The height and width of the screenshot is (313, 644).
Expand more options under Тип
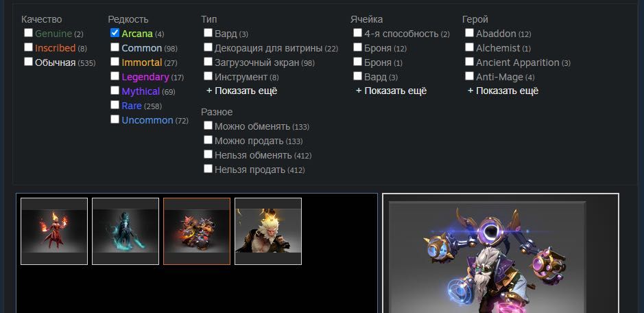(x=241, y=91)
